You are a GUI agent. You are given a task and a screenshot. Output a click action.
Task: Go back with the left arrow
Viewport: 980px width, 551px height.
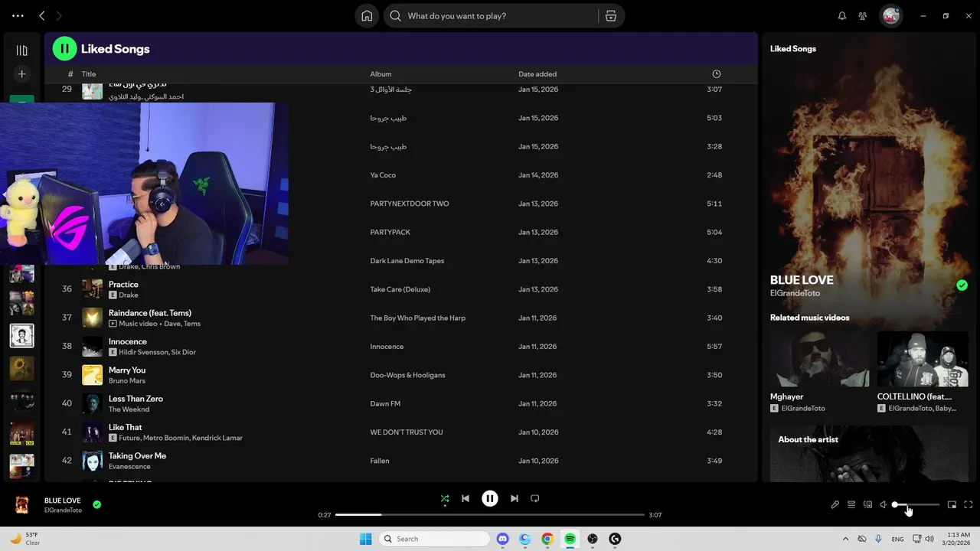tap(42, 16)
